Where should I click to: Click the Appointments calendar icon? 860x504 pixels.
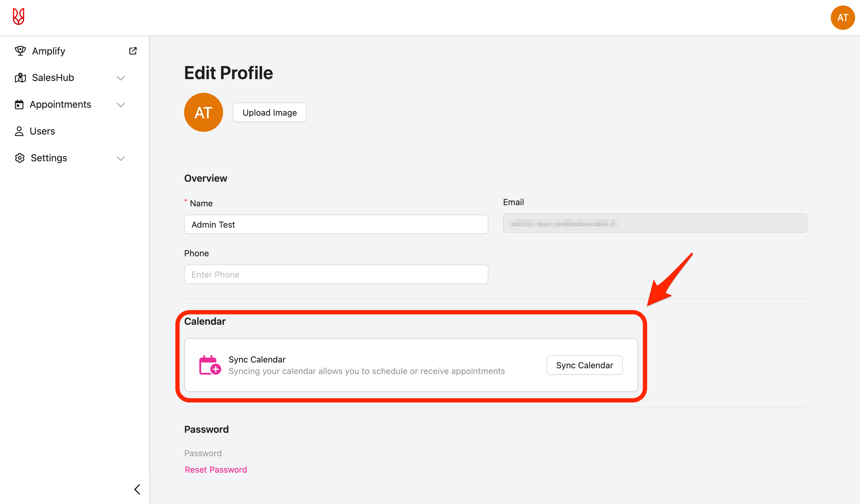(x=19, y=104)
